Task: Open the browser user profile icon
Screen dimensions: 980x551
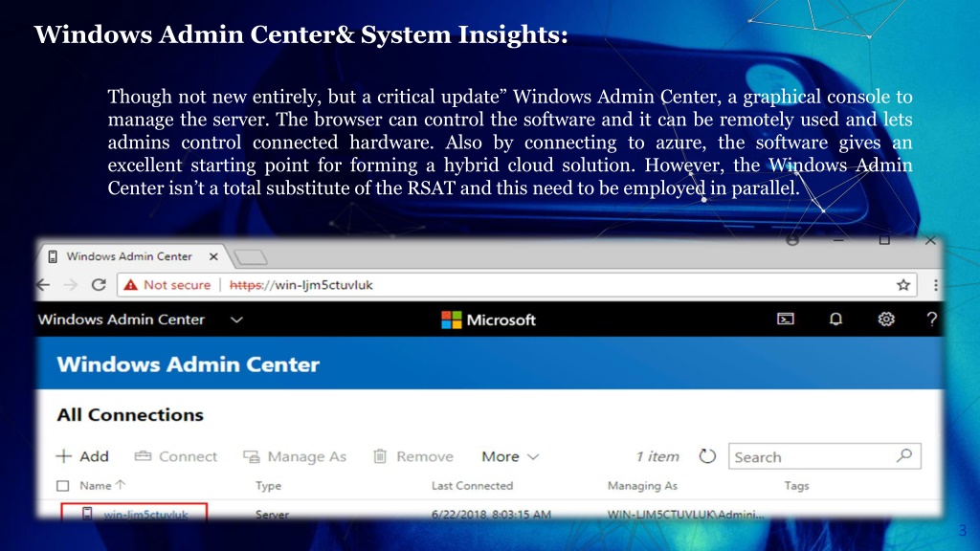Action: (x=791, y=240)
